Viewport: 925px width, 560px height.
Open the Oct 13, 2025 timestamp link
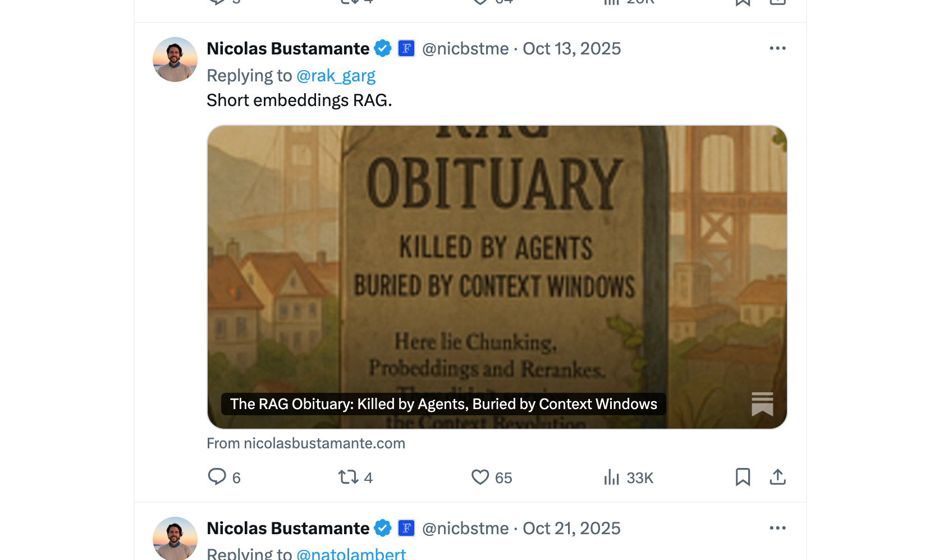pyautogui.click(x=571, y=48)
